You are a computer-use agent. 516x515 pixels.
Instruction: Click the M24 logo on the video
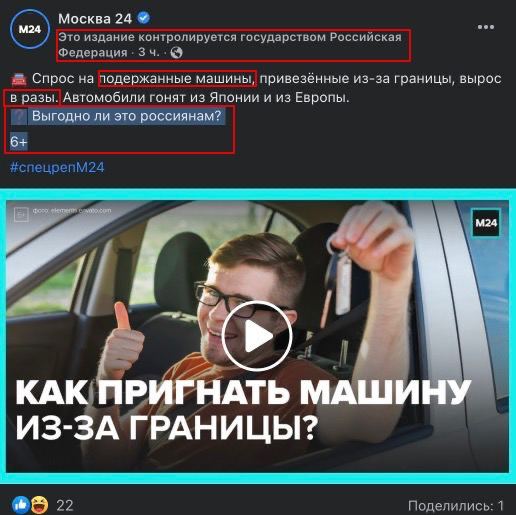tap(486, 222)
